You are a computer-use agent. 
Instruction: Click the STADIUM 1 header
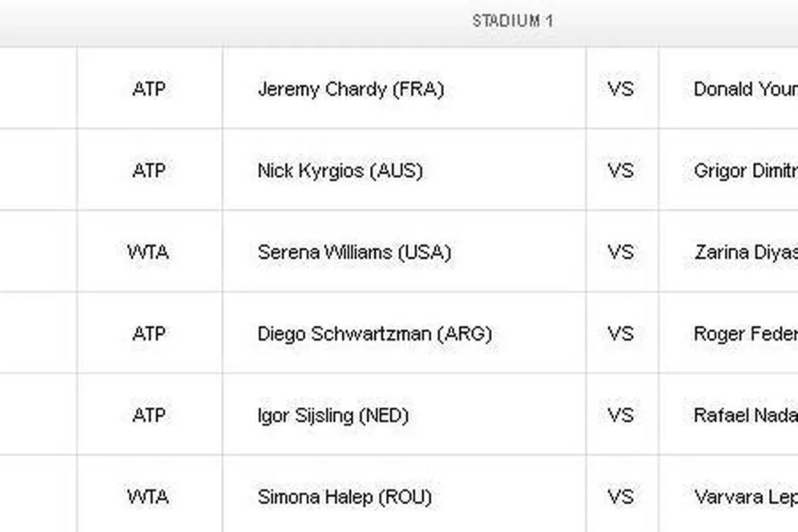point(513,21)
